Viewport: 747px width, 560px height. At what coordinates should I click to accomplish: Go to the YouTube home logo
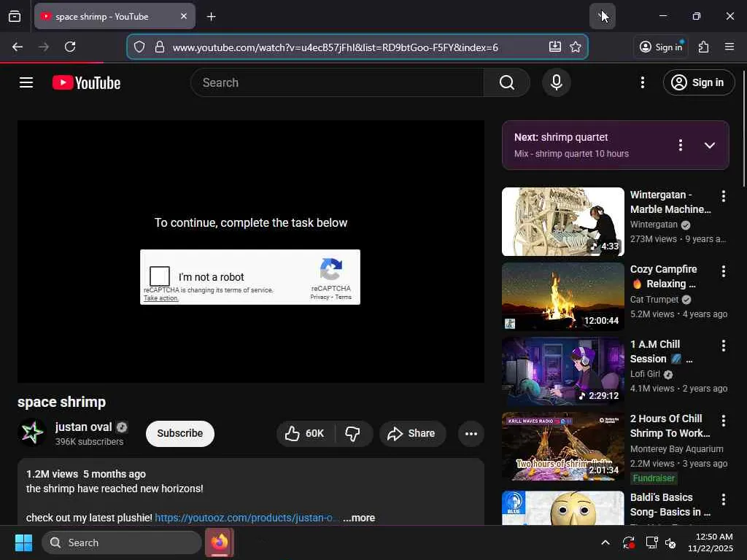[x=86, y=83]
